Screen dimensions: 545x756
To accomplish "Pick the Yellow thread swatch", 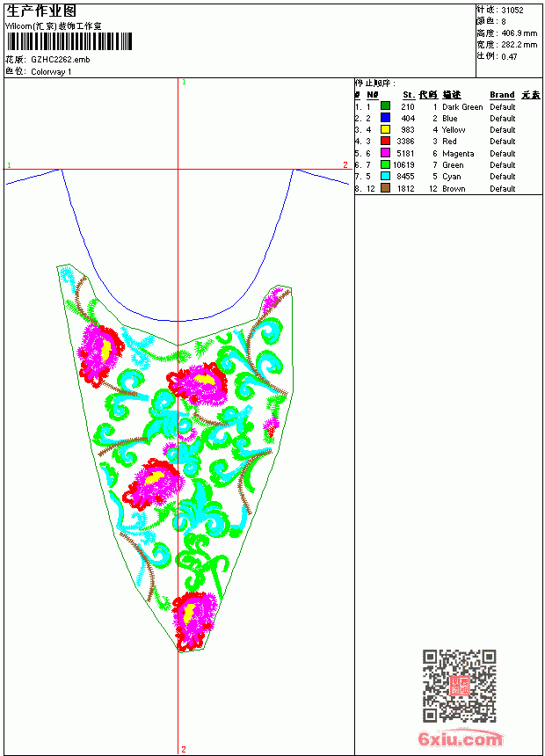I will 385,129.
